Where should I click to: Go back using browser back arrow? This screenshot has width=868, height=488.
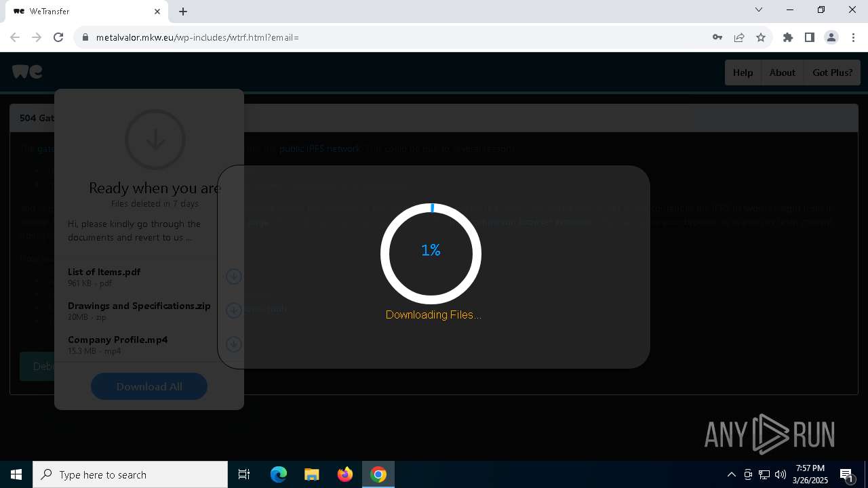click(15, 37)
